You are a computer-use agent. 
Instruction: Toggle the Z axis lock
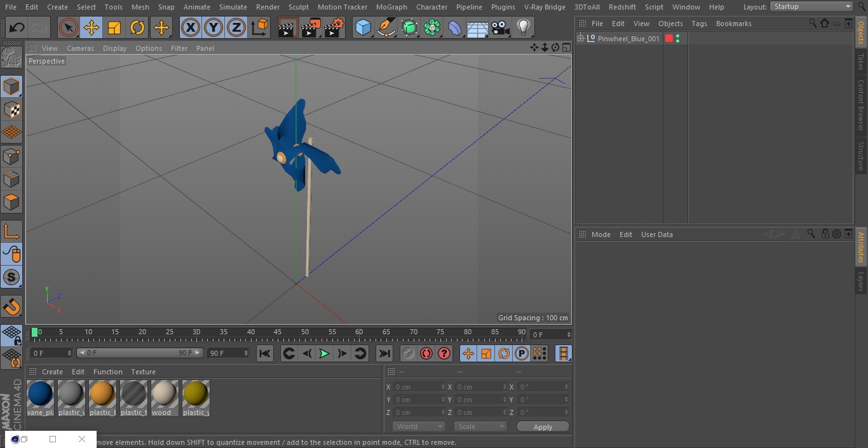pyautogui.click(x=236, y=27)
